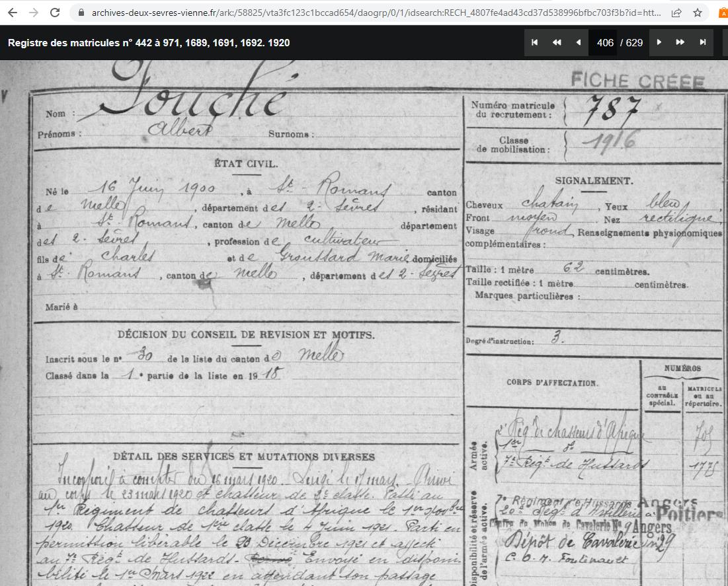Viewport: 728px width, 586px height.
Task: Click the handwritten matricule number "787"
Action: click(x=612, y=110)
